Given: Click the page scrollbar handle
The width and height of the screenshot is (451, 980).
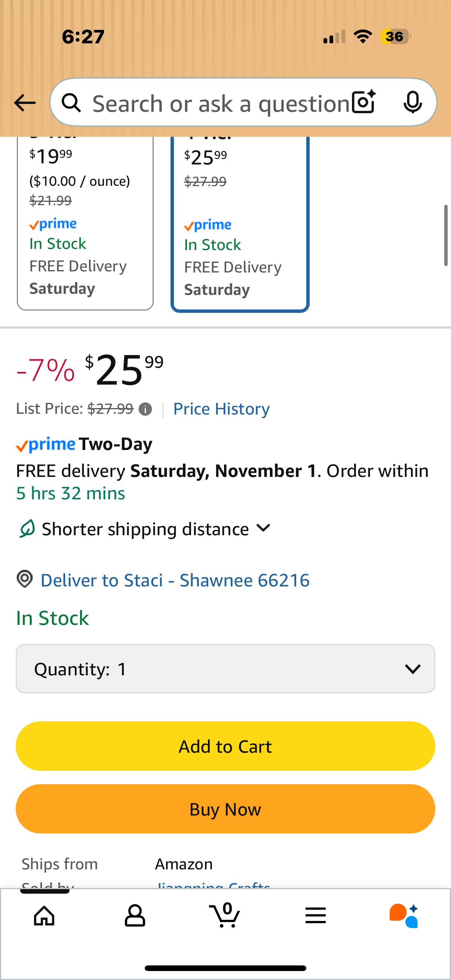Looking at the screenshot, I should 446,236.
